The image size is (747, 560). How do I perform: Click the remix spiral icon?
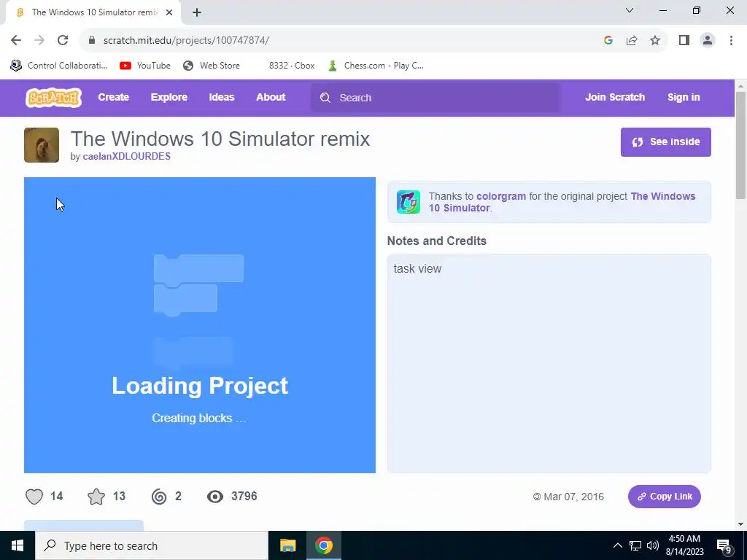[x=159, y=497]
